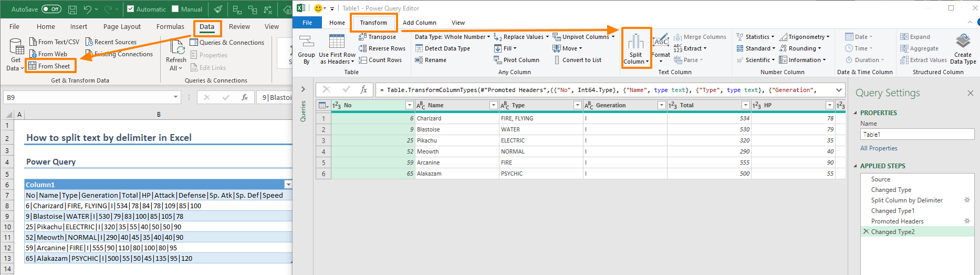Click the Refresh All icon
Screen dimensions: 980x275
click(x=176, y=47)
